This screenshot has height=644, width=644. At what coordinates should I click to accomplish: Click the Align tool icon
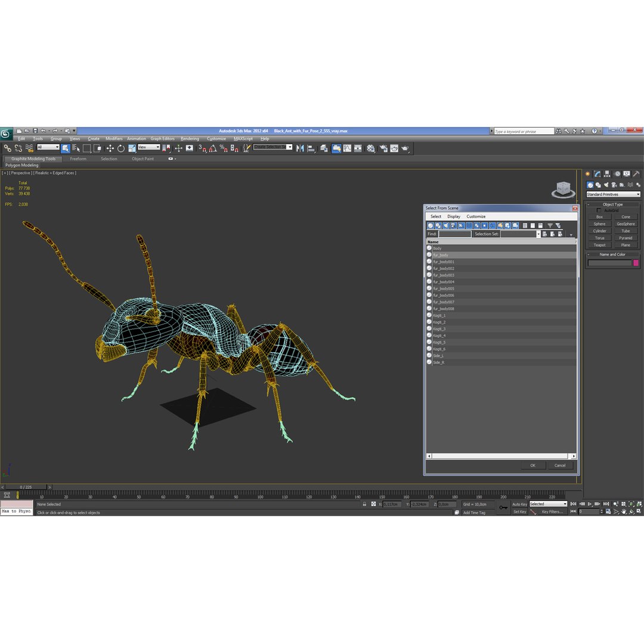tap(311, 148)
